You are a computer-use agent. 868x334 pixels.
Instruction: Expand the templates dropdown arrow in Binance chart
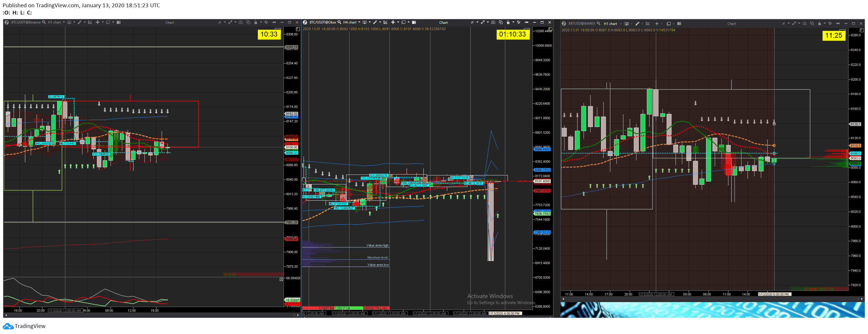(x=74, y=22)
